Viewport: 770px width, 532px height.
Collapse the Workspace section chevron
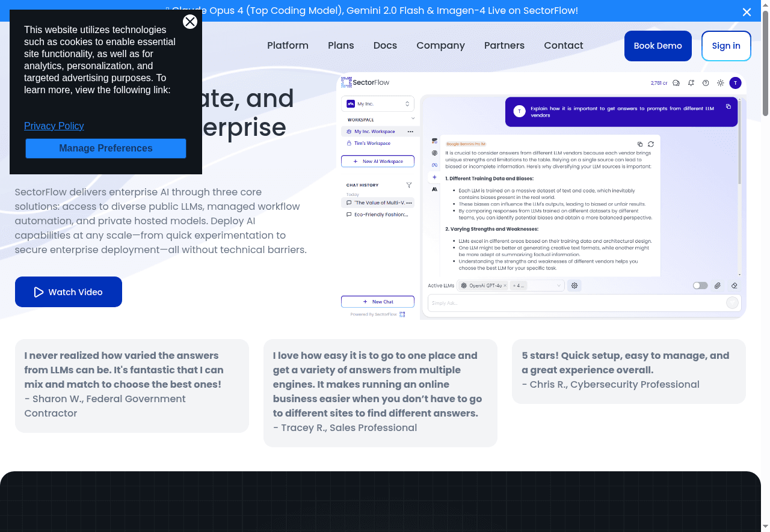point(413,119)
